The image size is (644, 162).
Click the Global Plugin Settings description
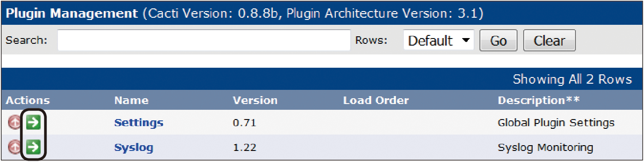556,123
